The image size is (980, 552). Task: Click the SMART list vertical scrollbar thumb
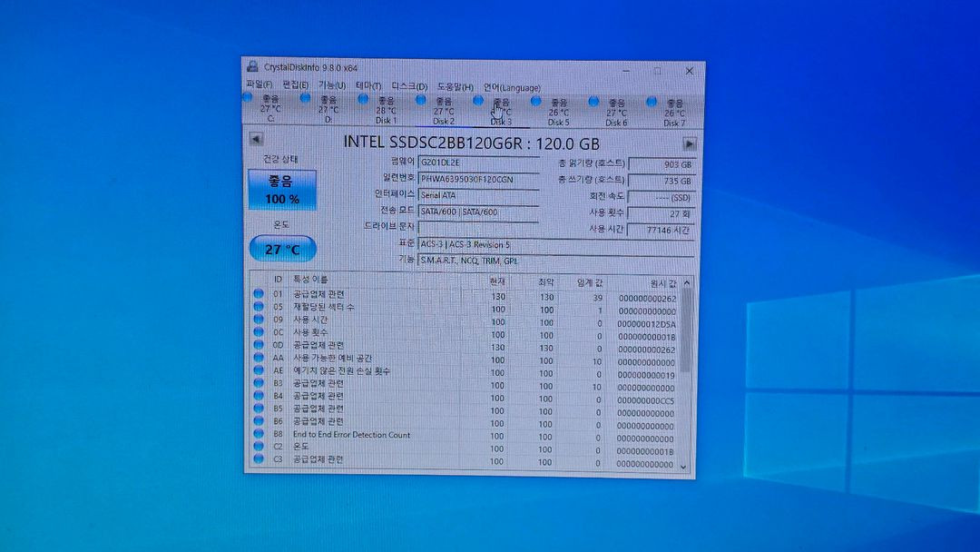click(x=686, y=330)
